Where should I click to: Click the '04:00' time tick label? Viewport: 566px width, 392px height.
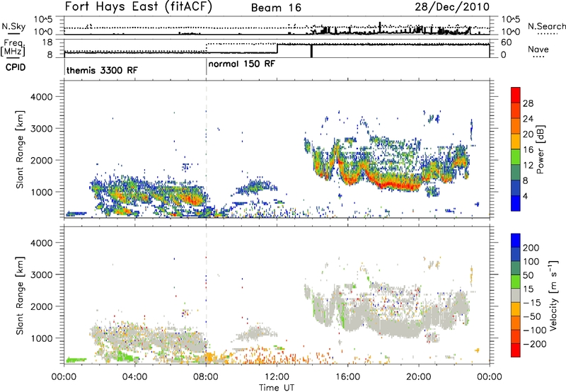[134, 377]
